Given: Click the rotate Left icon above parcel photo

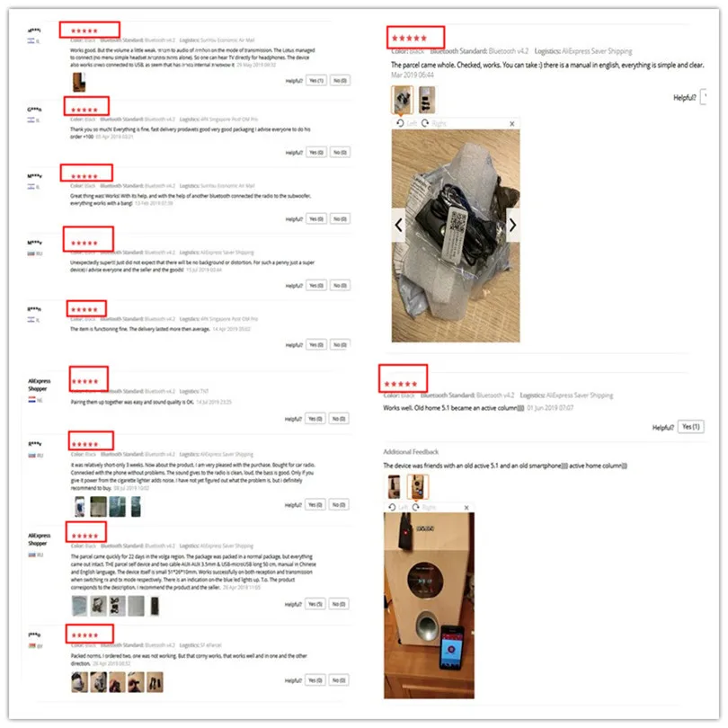Looking at the screenshot, I should point(400,123).
